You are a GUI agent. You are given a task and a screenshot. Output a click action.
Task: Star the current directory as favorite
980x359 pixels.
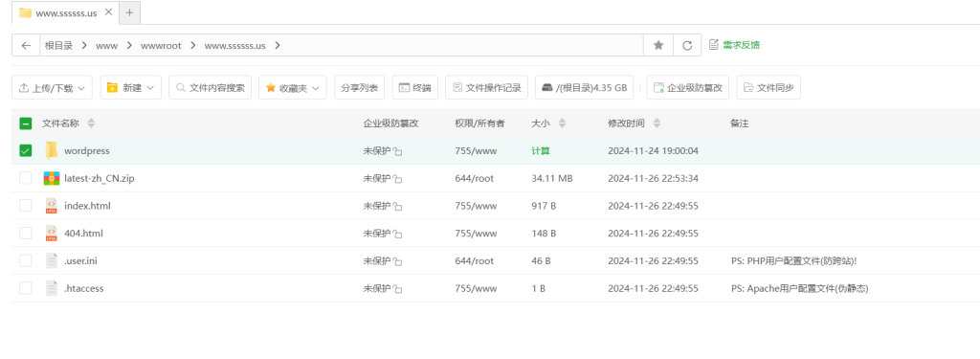point(658,45)
